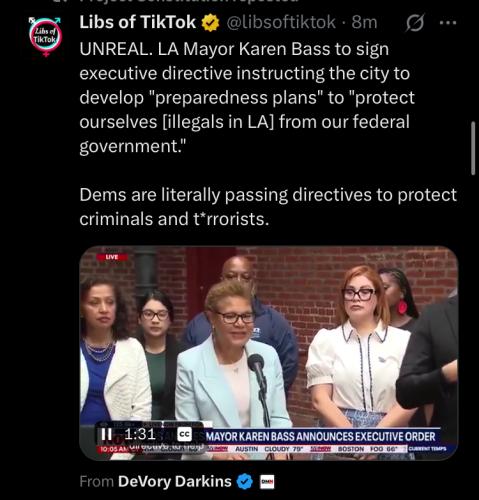Open the Grok explain-post icon

click(x=415, y=23)
